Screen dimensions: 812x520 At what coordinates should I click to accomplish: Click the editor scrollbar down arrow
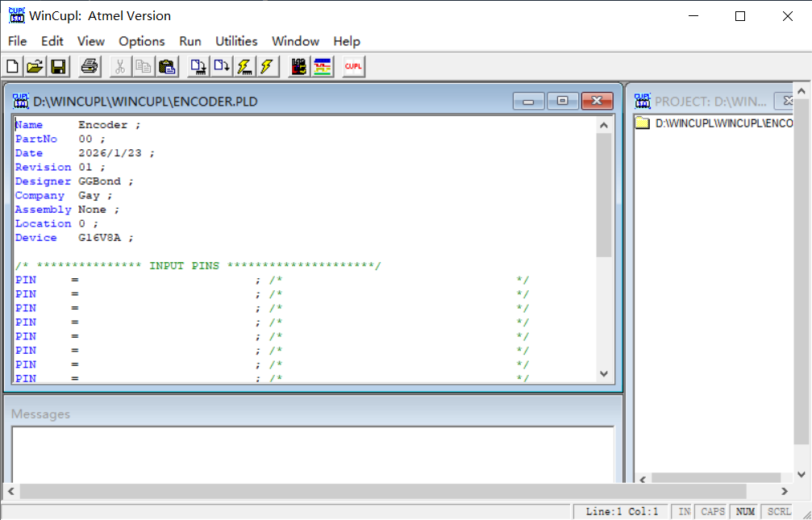604,373
